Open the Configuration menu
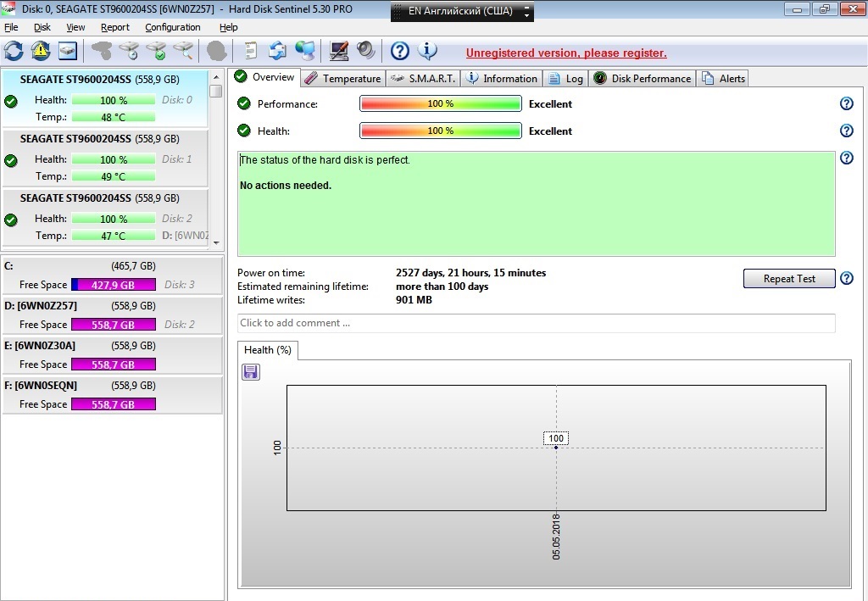868x601 pixels. pos(173,27)
